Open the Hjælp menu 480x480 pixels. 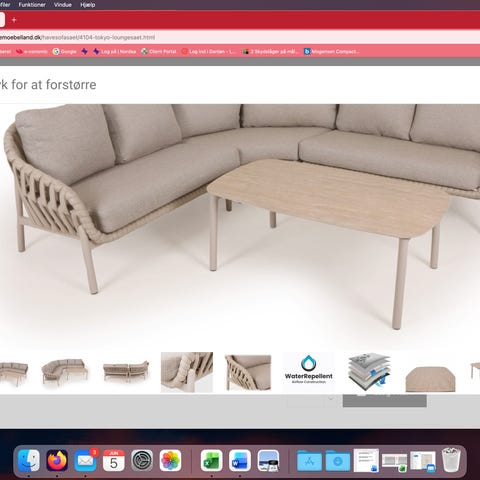click(x=88, y=5)
